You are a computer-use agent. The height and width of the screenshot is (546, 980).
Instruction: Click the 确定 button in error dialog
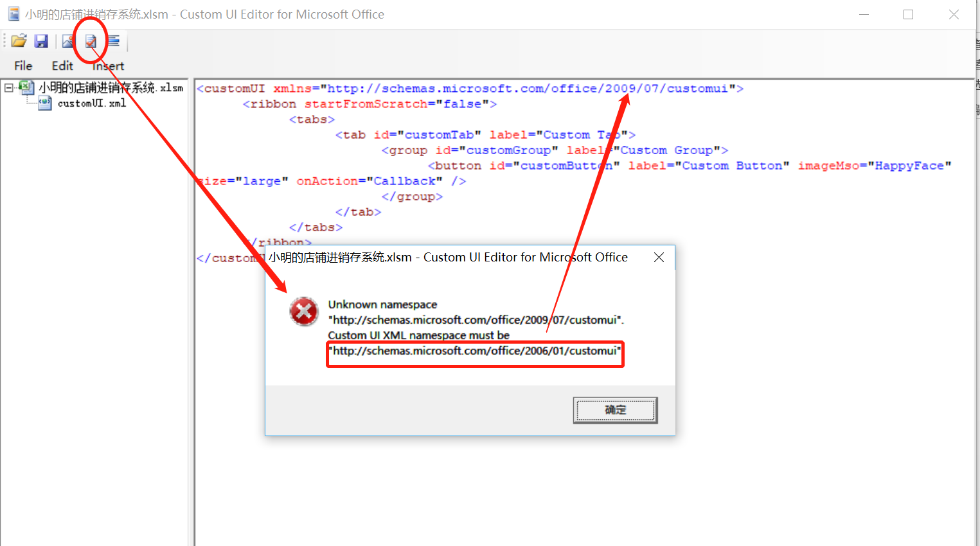(x=615, y=410)
